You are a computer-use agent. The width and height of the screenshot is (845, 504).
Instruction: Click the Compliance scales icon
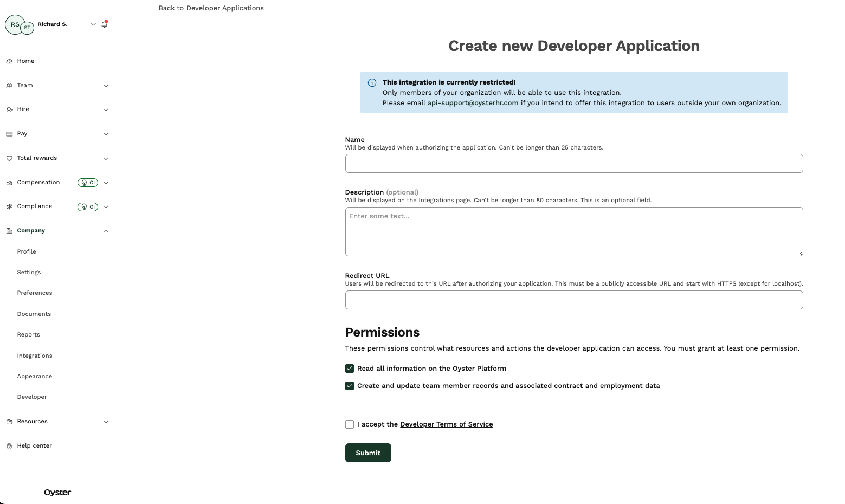tap(9, 206)
